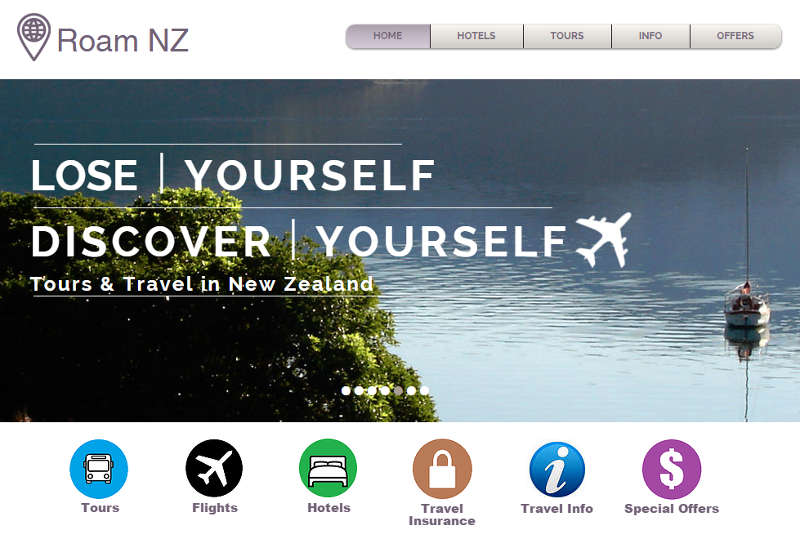Click the Special Offers text label
Image resolution: width=800 pixels, height=539 pixels.
(x=671, y=509)
